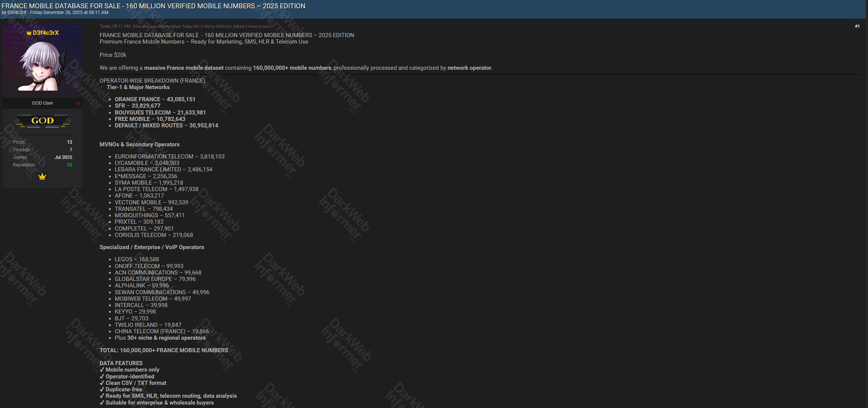Click the red offline status dot
The width and height of the screenshot is (868, 408).
[78, 104]
